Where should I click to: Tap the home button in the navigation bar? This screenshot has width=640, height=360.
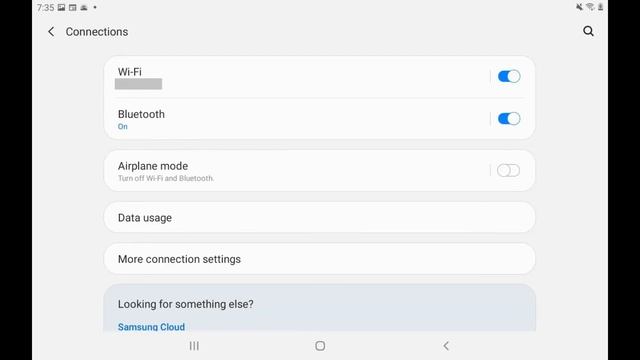pyautogui.click(x=320, y=346)
